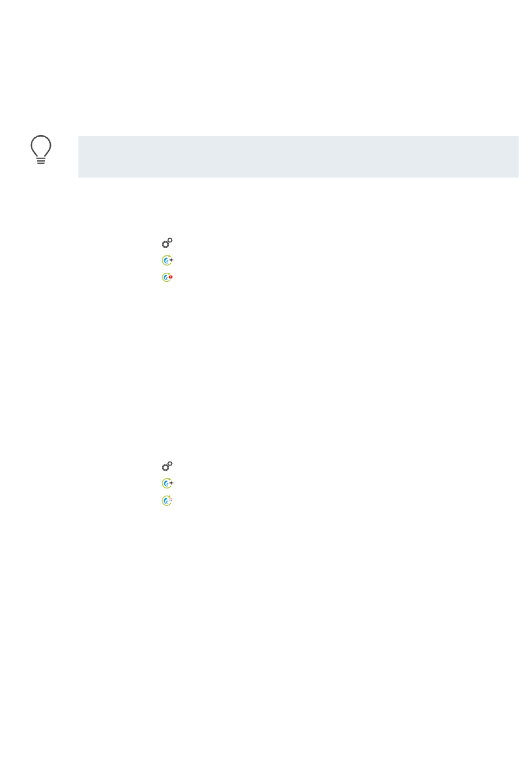Choose the add-cycle icon directly above the calendar-badge icon
532x777 pixels.
[x=167, y=483]
